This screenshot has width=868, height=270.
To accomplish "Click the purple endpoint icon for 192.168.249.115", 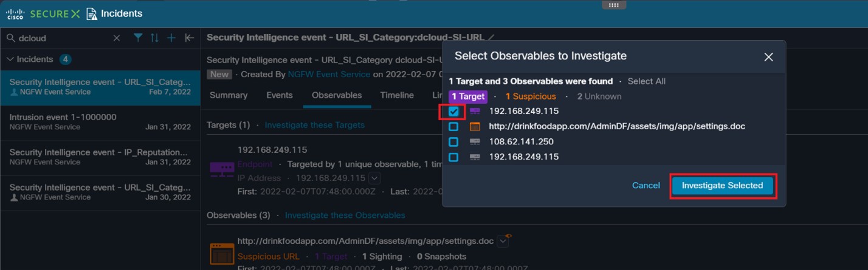I will coord(475,112).
